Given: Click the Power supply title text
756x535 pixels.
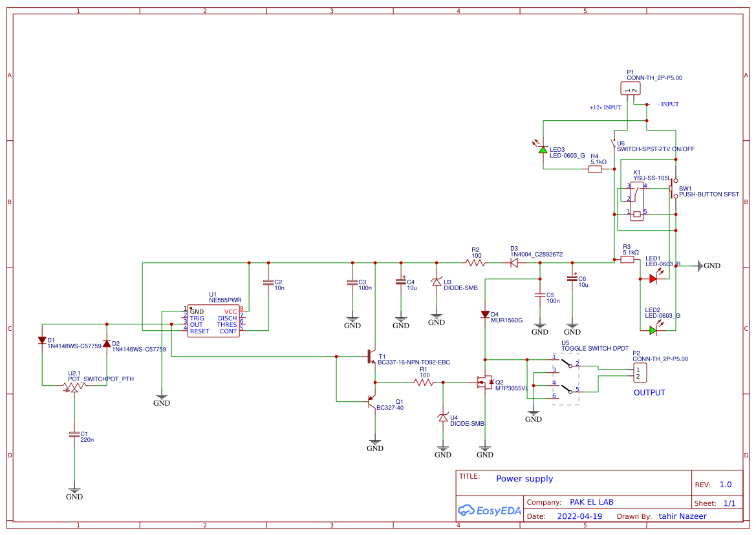Looking at the screenshot, I should click(524, 479).
